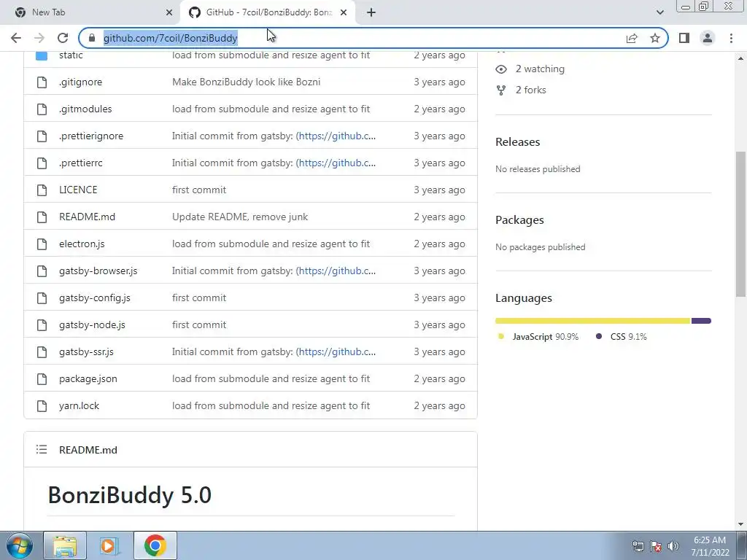View the 2 watching link
The image size is (747, 560).
click(x=540, y=69)
